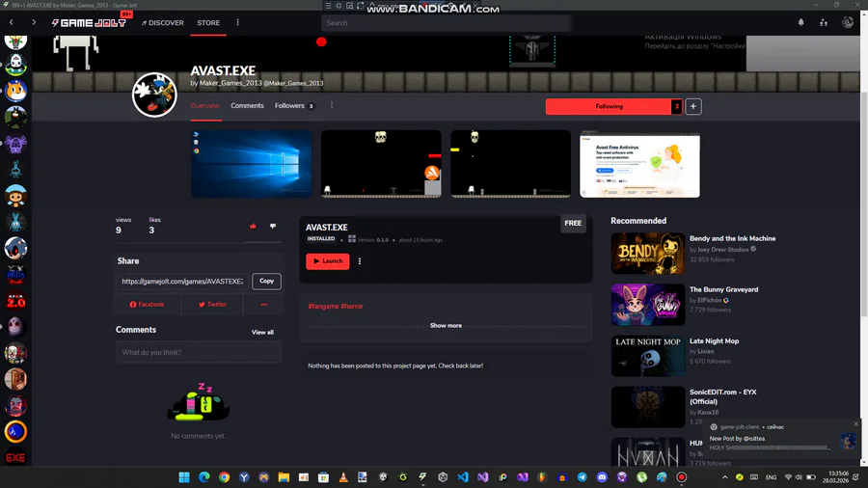Dismiss the New Post notification popup
This screenshot has height=488, width=868.
[x=855, y=423]
